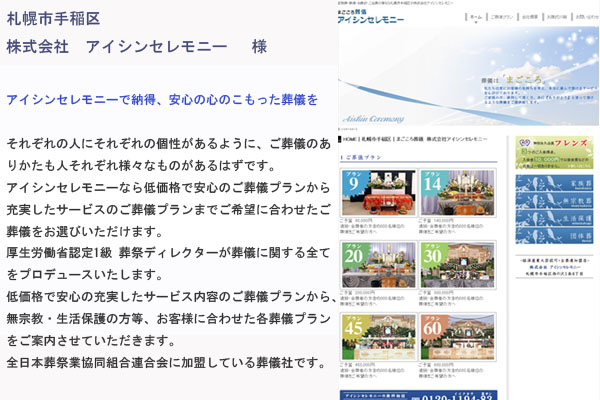Open the fourth navigation item beside 会社概要

click(x=556, y=17)
